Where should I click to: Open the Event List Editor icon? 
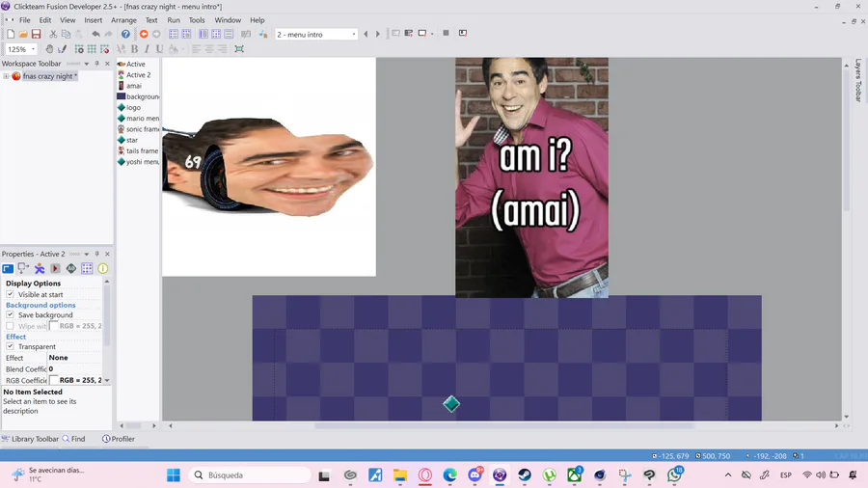tap(229, 35)
